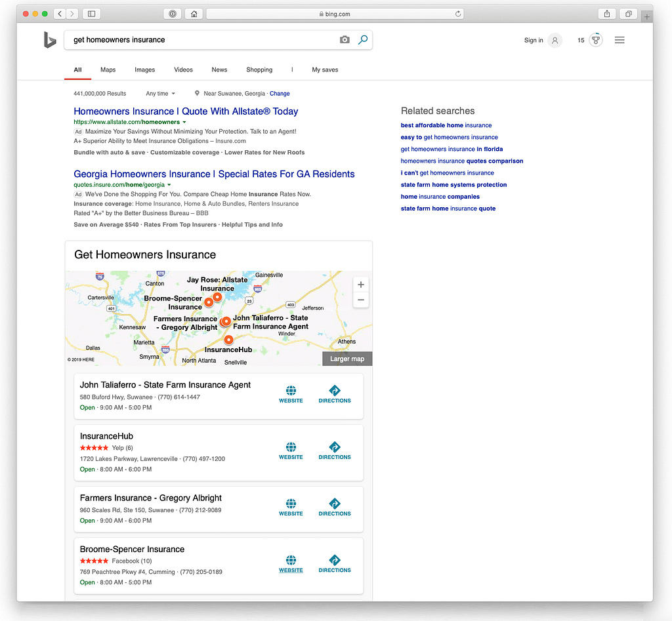
Task: Open visual search camera icon
Action: click(x=345, y=40)
